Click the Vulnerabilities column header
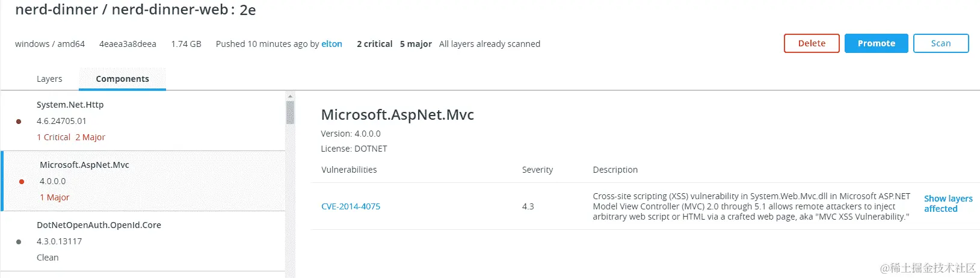 [349, 170]
